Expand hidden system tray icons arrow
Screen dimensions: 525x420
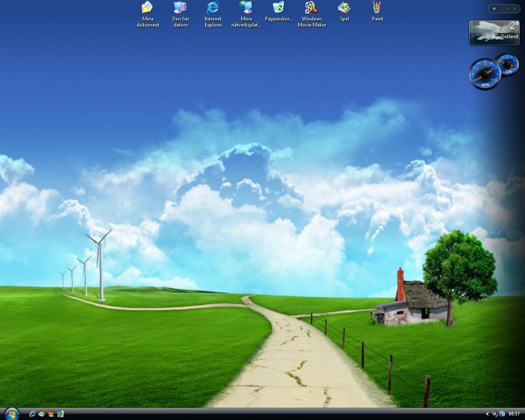487,414
